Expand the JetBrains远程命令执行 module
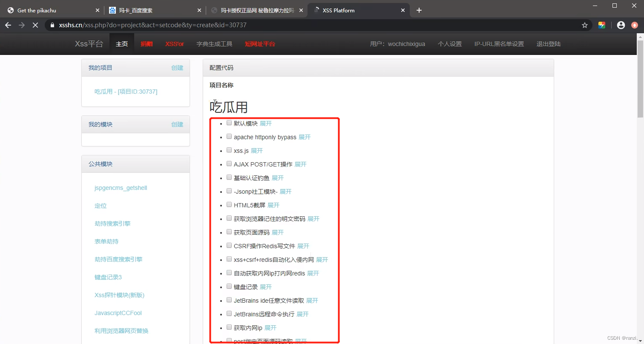Image resolution: width=644 pixels, height=344 pixels. pyautogui.click(x=303, y=314)
